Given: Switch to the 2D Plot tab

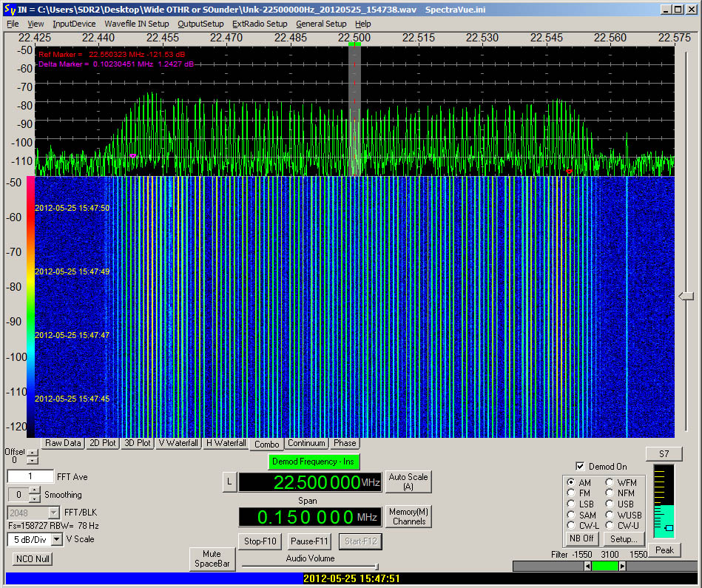Looking at the screenshot, I should point(103,443).
